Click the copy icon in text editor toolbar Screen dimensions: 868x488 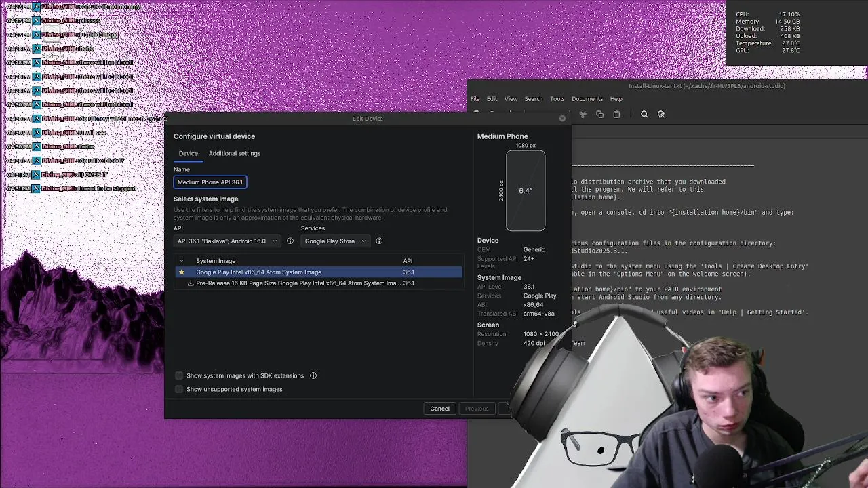click(599, 115)
